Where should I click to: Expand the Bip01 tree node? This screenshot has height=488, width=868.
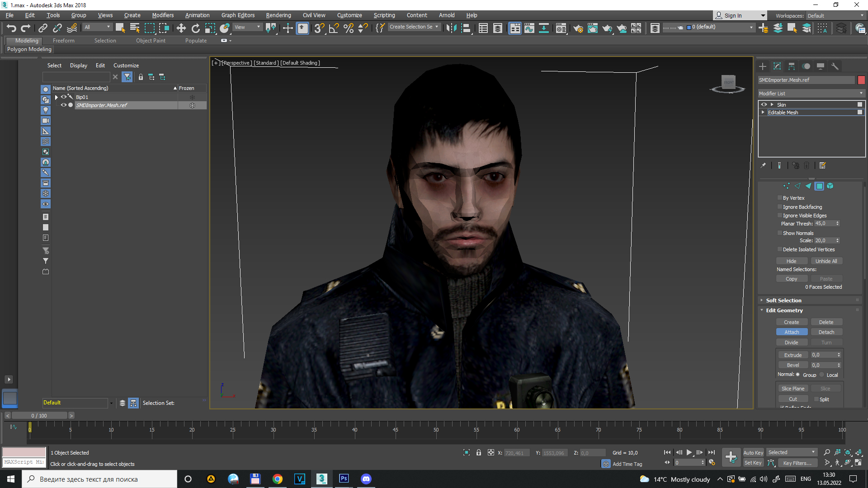pyautogui.click(x=56, y=97)
